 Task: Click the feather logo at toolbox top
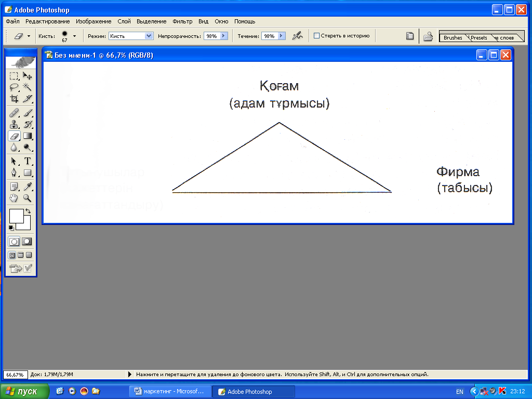click(x=21, y=62)
